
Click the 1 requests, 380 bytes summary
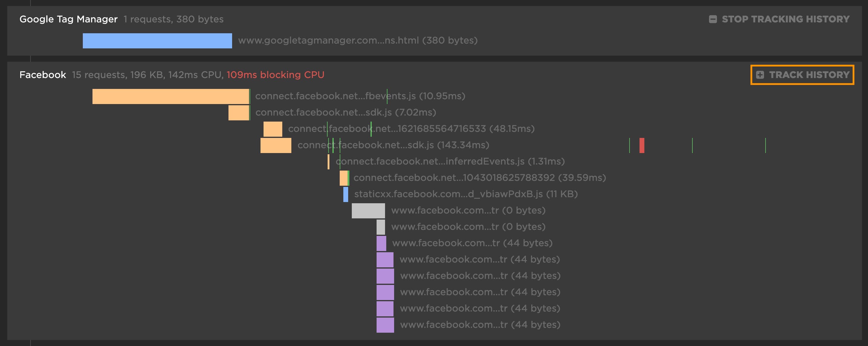pos(173,19)
